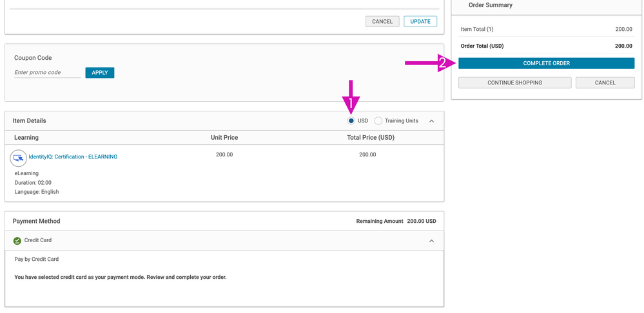Collapse the Item Details section chevron
The height and width of the screenshot is (313, 644).
point(432,121)
